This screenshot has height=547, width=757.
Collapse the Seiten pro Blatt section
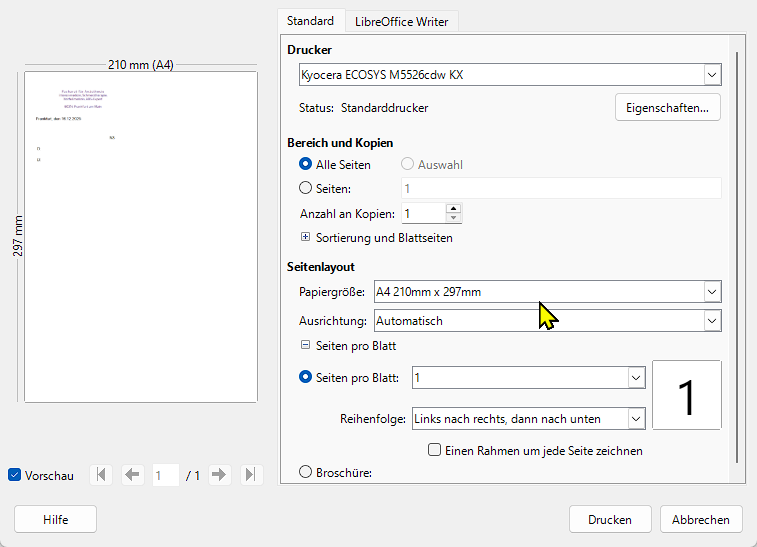[x=306, y=345]
